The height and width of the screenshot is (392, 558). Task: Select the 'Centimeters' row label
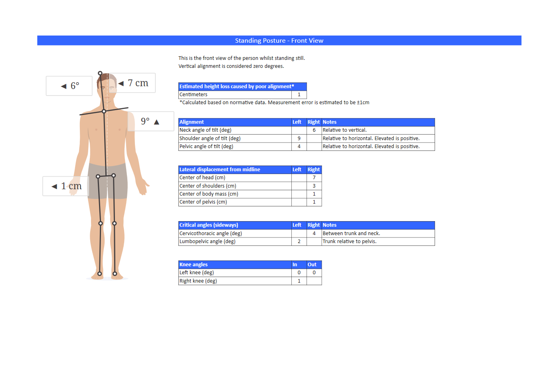tap(235, 95)
